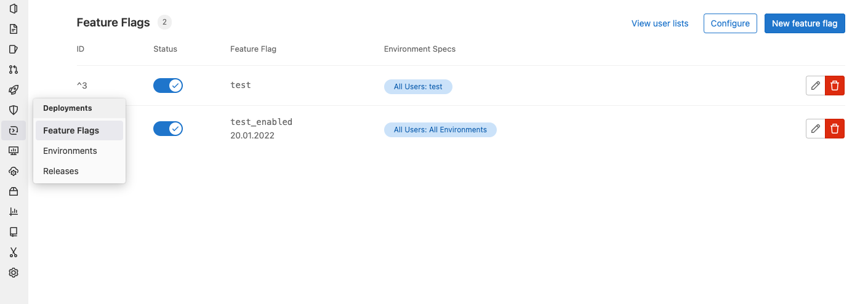The height and width of the screenshot is (304, 868).
Task: Open the Issues sidebar icon
Action: (x=14, y=49)
